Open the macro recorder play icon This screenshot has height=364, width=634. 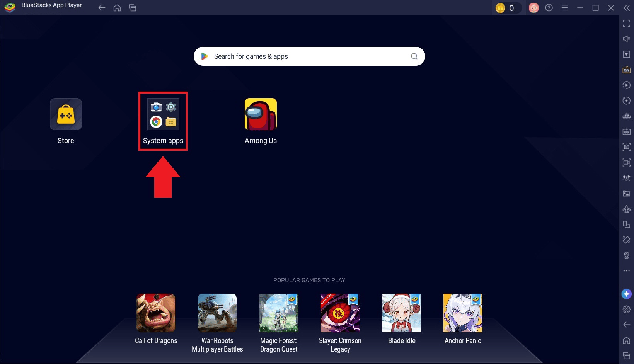pos(627,85)
